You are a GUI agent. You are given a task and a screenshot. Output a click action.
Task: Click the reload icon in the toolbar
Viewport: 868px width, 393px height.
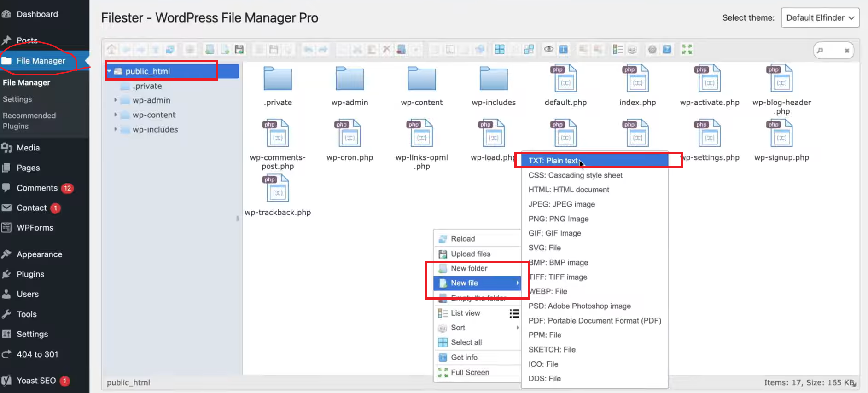point(170,49)
